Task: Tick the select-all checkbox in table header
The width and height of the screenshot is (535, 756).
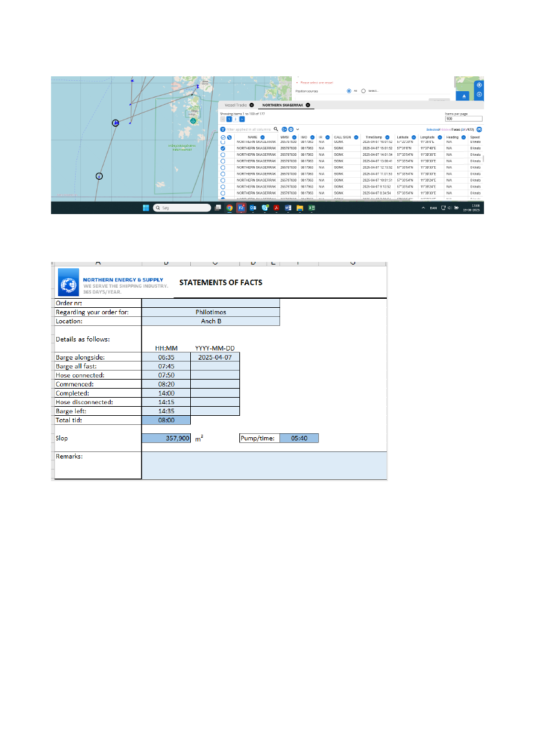Action: pyautogui.click(x=223, y=138)
